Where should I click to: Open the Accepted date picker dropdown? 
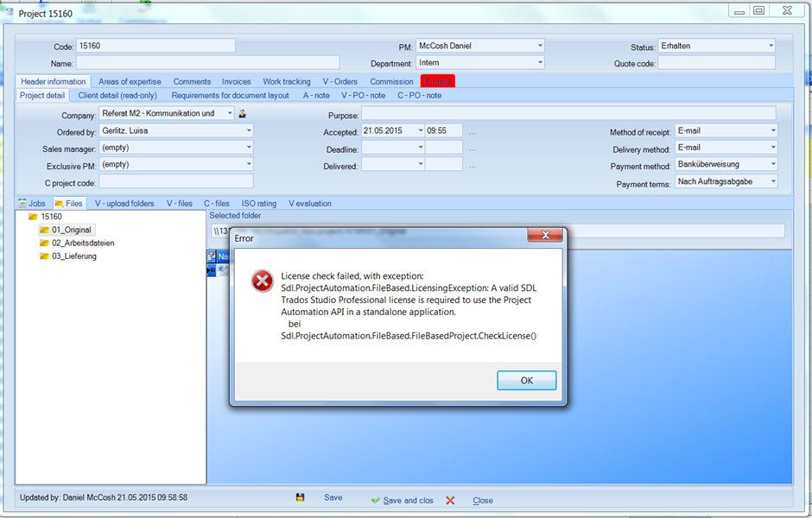420,131
